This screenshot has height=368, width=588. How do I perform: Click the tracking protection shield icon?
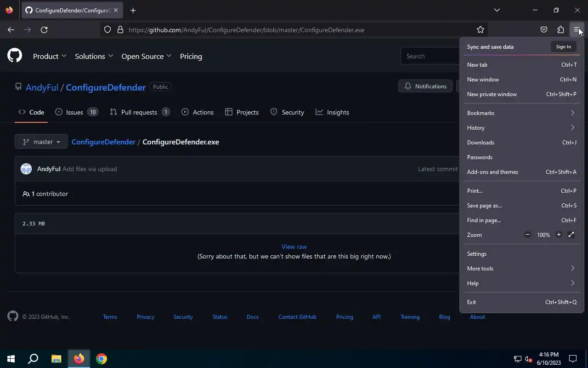(107, 30)
